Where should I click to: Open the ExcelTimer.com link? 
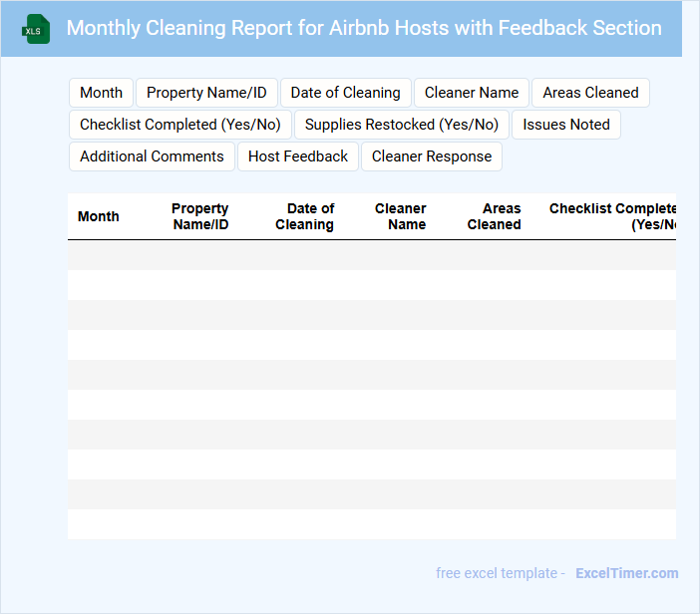pyautogui.click(x=626, y=573)
